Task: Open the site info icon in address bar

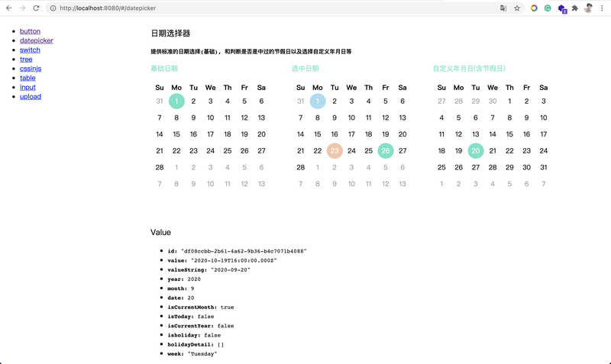Action: click(x=53, y=8)
